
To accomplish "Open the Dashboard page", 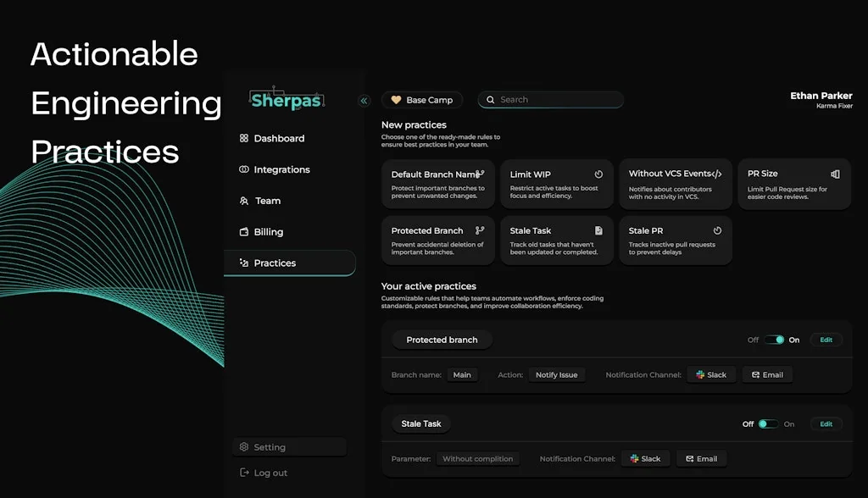I will coord(274,138).
